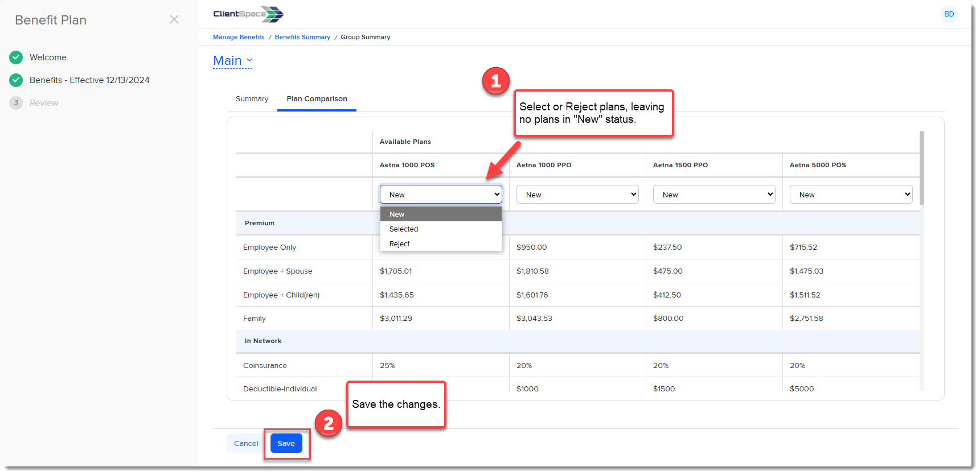Click the $412.50 premium cell
Viewport: 980px width, 475px height.
point(667,295)
